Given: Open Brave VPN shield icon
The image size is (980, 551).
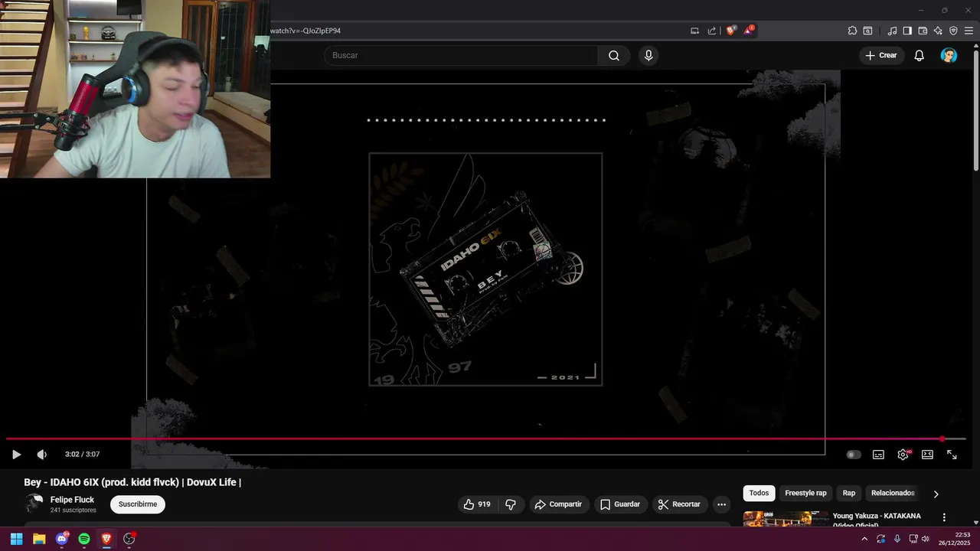Looking at the screenshot, I should tap(953, 31).
